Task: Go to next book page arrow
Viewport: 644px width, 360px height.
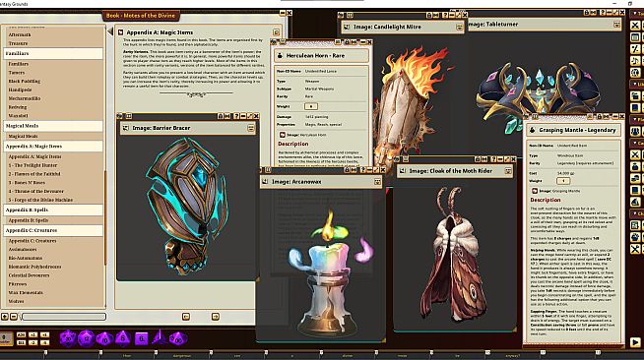Action: point(216,317)
